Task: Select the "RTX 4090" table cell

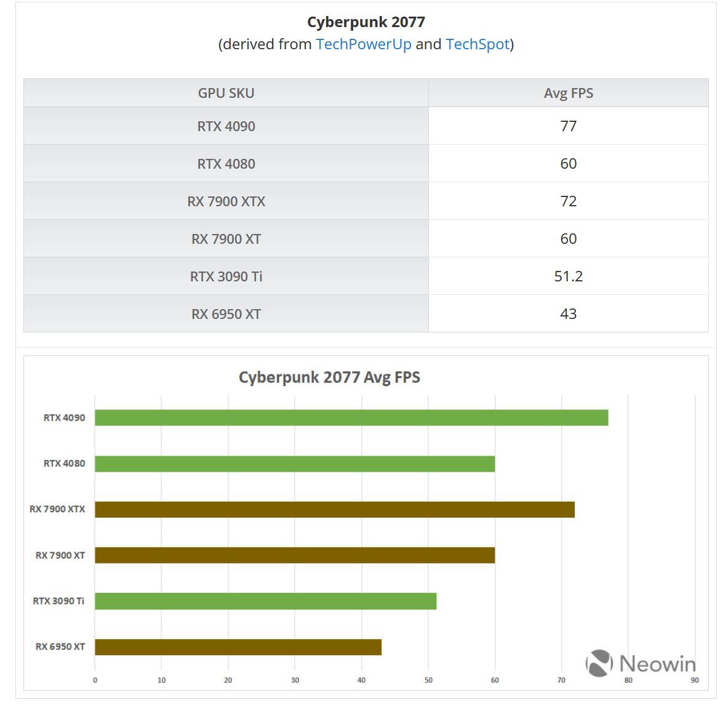Action: (226, 126)
